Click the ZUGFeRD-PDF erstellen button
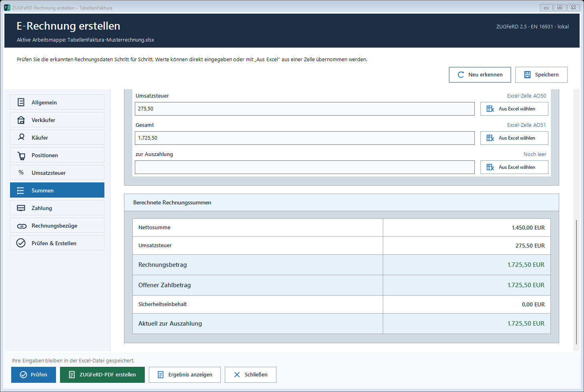 (x=102, y=375)
